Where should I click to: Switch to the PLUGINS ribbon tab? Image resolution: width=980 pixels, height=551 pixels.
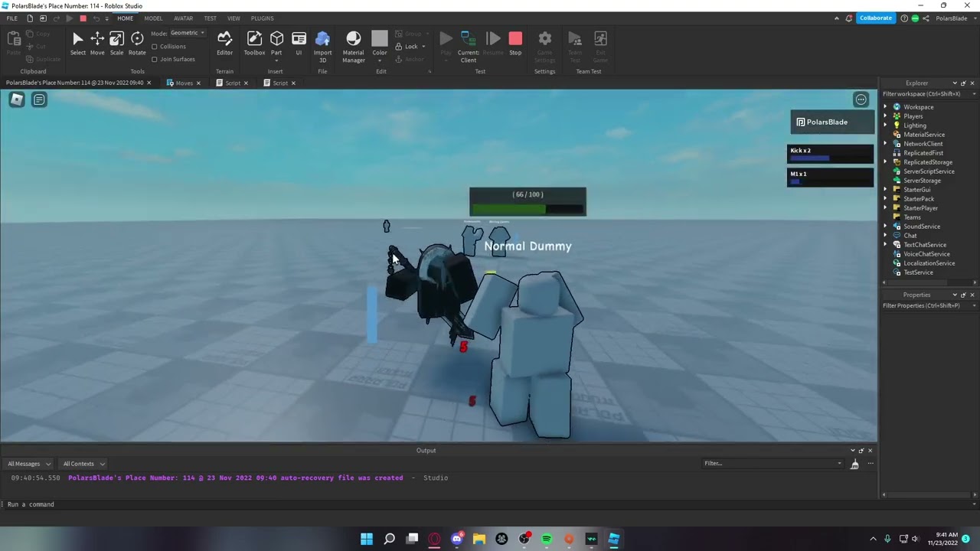pyautogui.click(x=262, y=18)
